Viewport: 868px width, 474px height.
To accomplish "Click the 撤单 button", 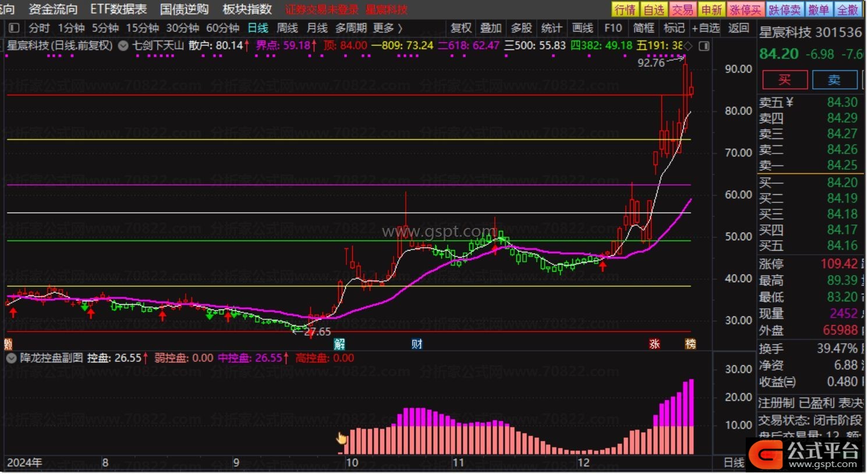I will pyautogui.click(x=819, y=10).
